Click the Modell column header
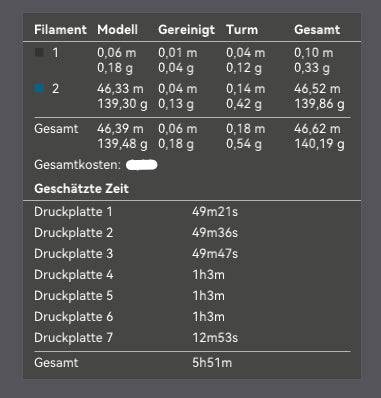 117,29
